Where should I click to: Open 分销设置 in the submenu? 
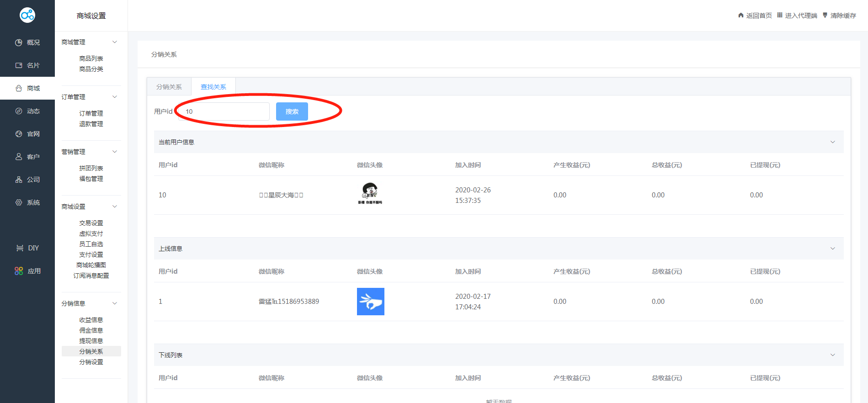pos(91,362)
